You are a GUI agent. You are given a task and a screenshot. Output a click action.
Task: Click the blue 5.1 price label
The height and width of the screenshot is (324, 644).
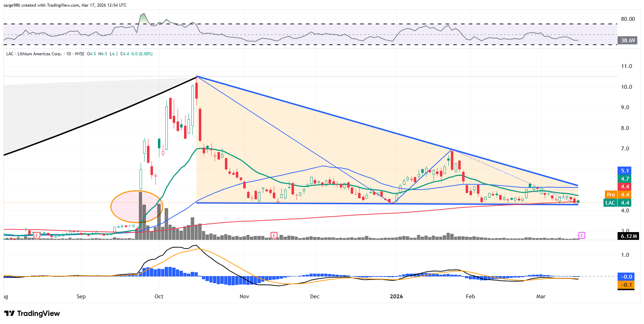(x=625, y=171)
